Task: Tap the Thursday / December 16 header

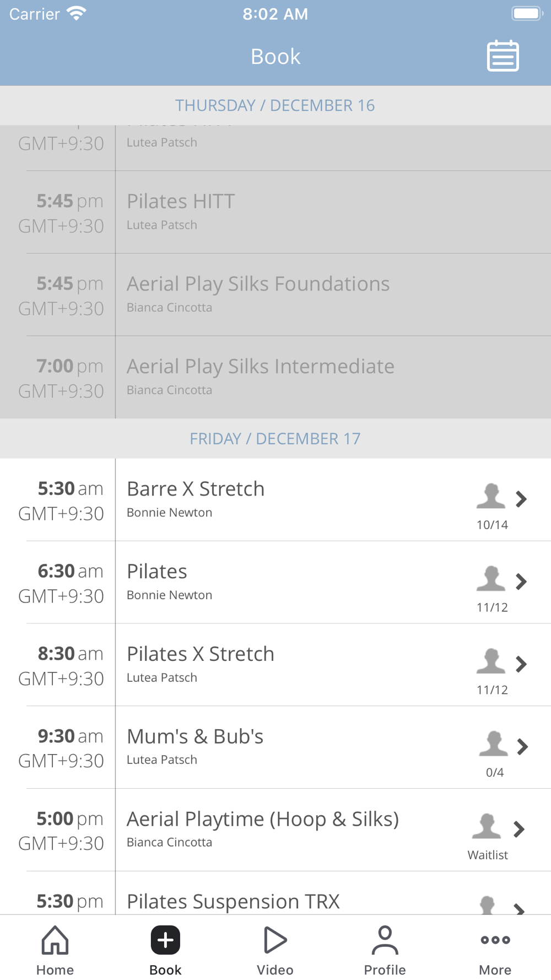Action: pos(275,105)
